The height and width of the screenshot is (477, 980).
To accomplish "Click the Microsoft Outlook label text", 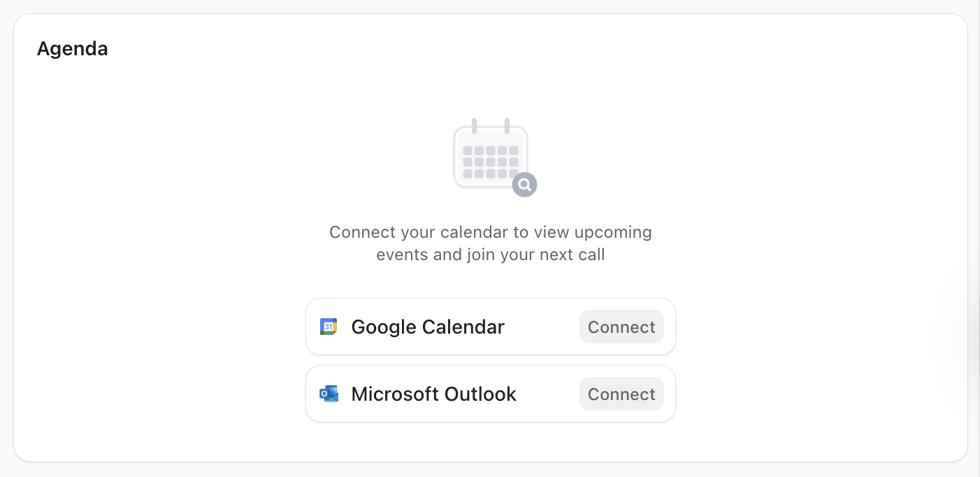I will point(433,393).
